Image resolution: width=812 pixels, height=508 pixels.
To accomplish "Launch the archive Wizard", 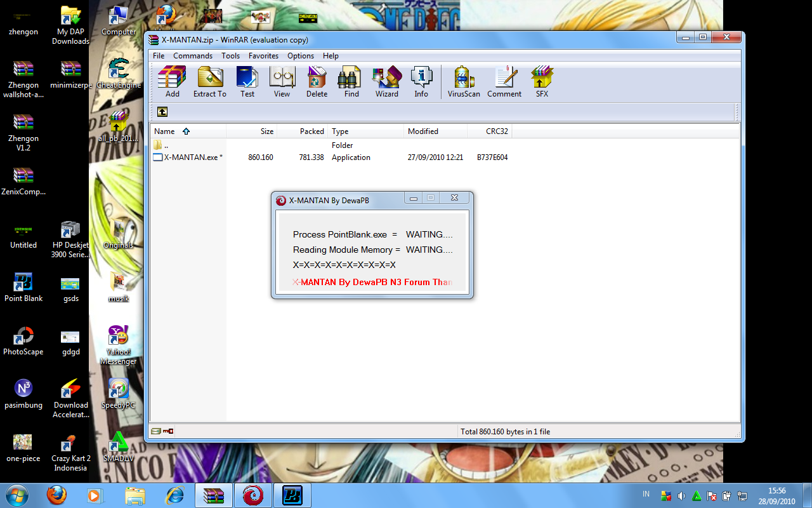I will coord(386,81).
